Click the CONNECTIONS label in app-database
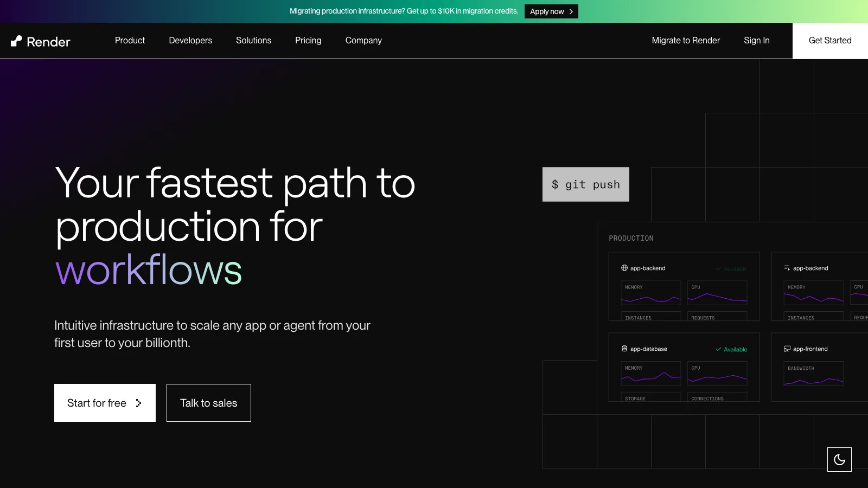Image resolution: width=868 pixels, height=488 pixels. [x=707, y=399]
